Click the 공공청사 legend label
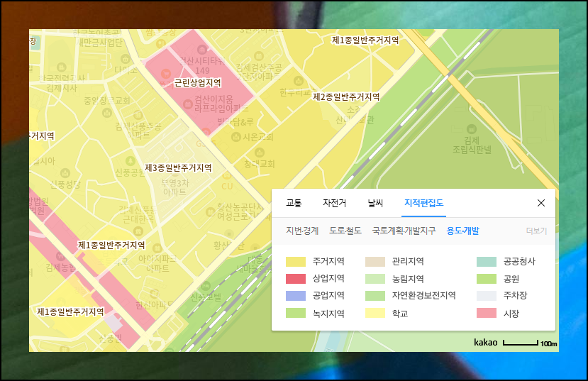The width and height of the screenshot is (588, 381). [x=519, y=261]
